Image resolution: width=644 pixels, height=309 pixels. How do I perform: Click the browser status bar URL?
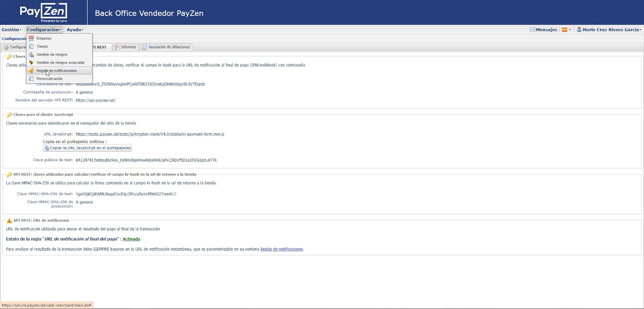pos(47,305)
